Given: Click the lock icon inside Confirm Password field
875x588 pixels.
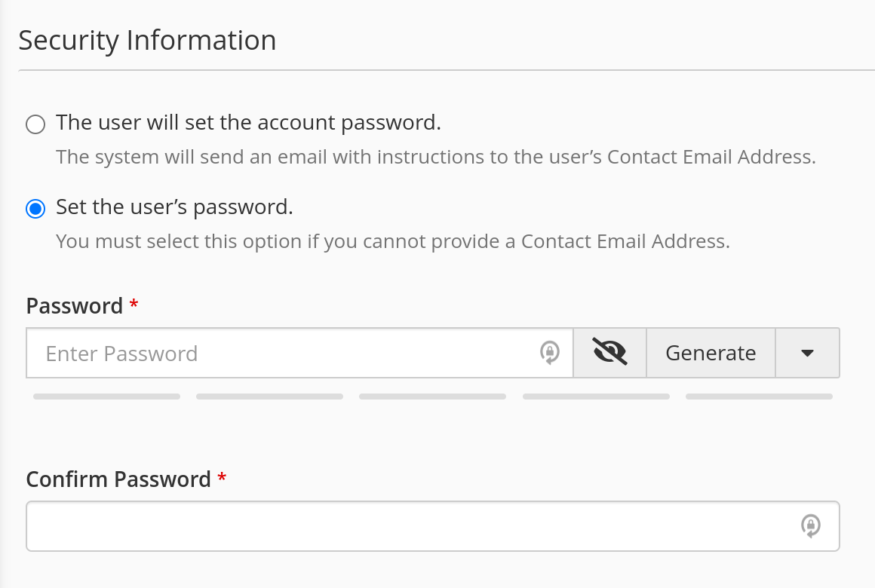Looking at the screenshot, I should (810, 526).
